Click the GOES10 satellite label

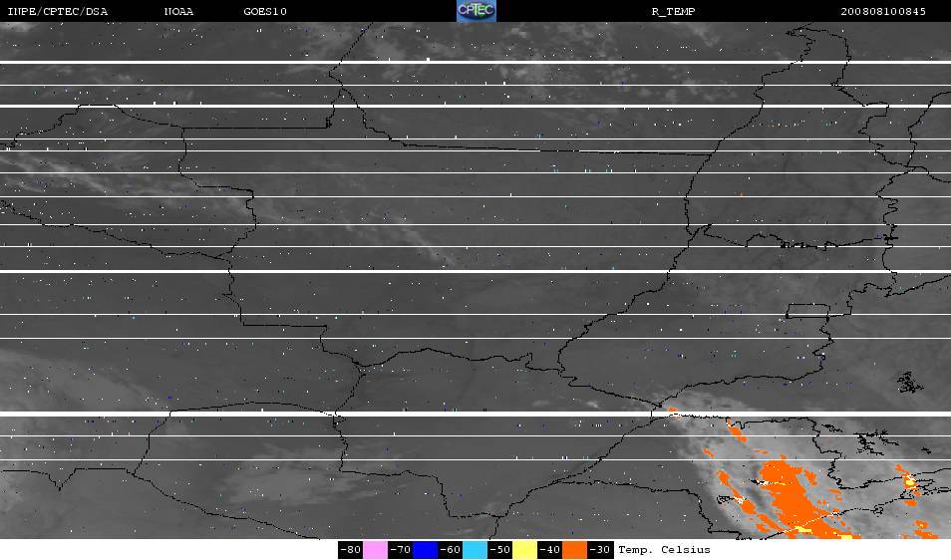265,12
